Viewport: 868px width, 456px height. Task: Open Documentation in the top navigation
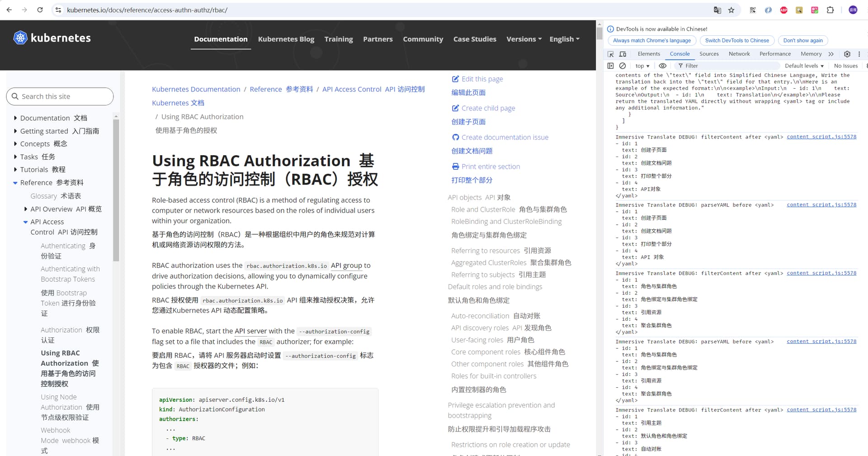pyautogui.click(x=221, y=39)
